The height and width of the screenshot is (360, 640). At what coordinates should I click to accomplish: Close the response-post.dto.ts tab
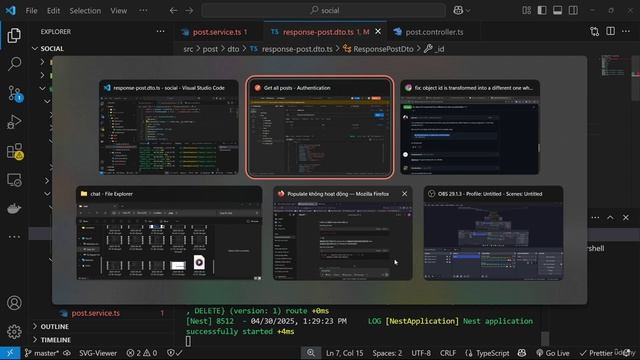tap(378, 31)
